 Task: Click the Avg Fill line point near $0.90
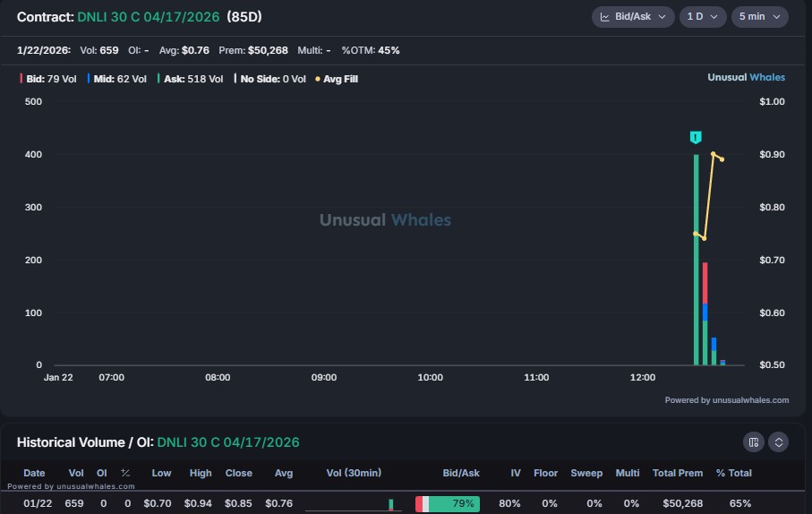pyautogui.click(x=714, y=154)
